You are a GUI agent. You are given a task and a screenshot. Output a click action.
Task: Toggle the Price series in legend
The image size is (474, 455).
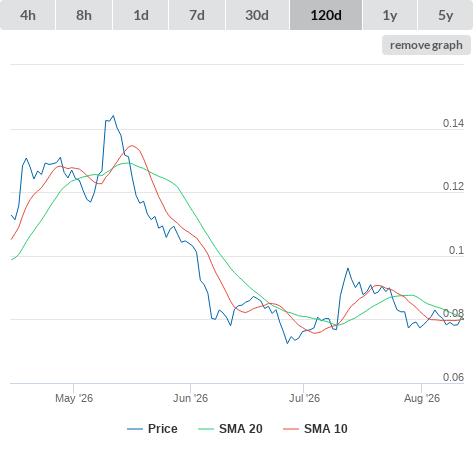[x=163, y=429]
